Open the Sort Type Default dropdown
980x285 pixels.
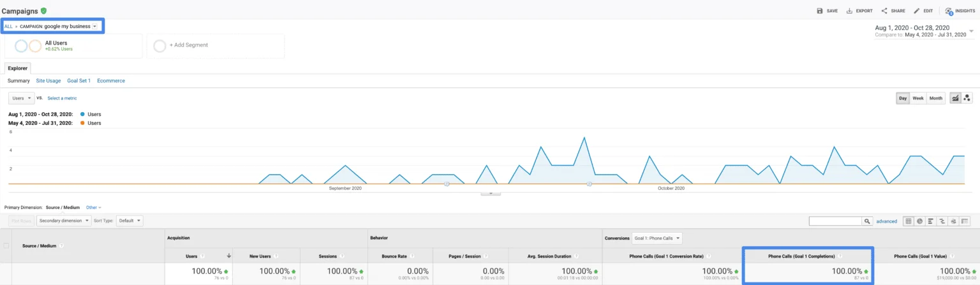pos(130,221)
